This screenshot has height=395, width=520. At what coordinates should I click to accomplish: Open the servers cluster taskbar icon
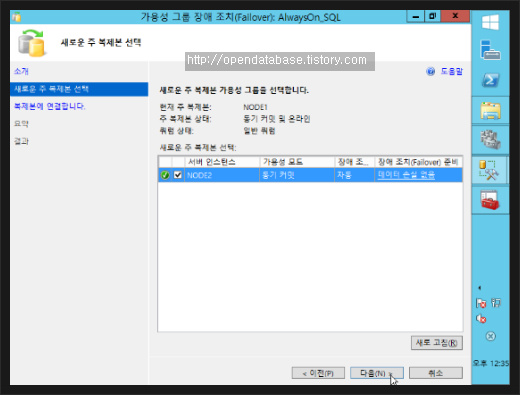490,140
